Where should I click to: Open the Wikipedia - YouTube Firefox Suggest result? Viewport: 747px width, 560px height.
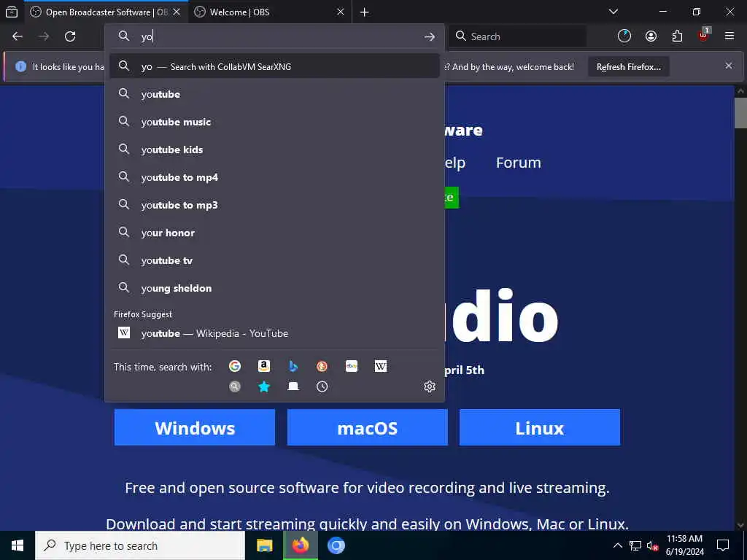coord(274,332)
